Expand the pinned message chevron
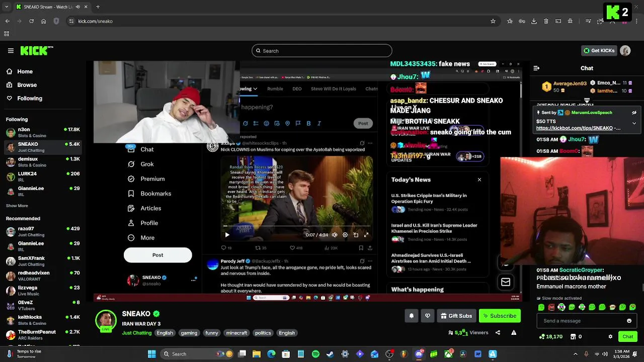The height and width of the screenshot is (362, 644). [634, 123]
